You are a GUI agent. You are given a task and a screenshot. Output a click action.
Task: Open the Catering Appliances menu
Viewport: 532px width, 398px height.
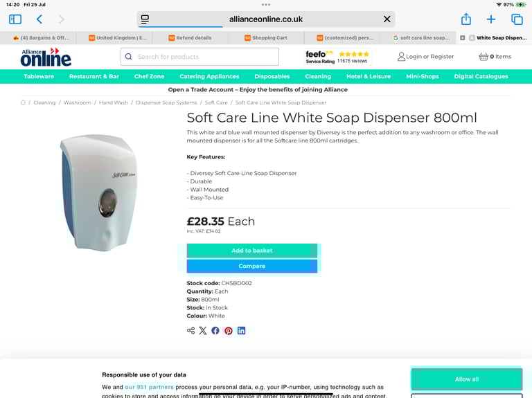point(209,76)
